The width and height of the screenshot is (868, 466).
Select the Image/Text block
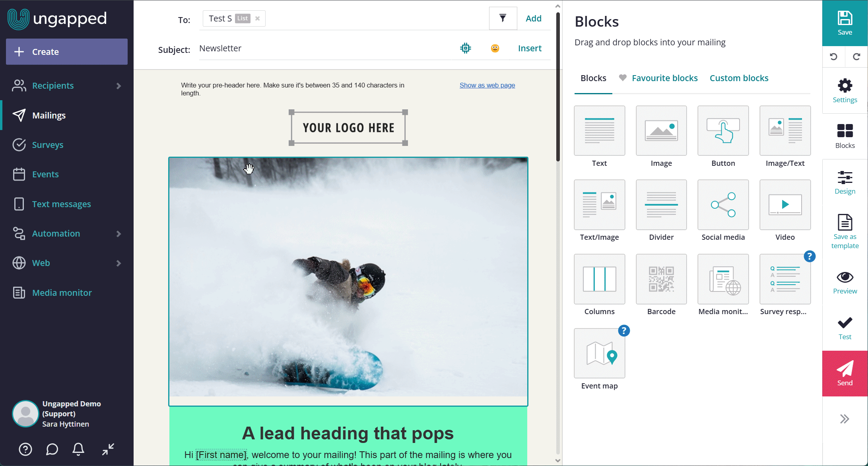(x=785, y=130)
